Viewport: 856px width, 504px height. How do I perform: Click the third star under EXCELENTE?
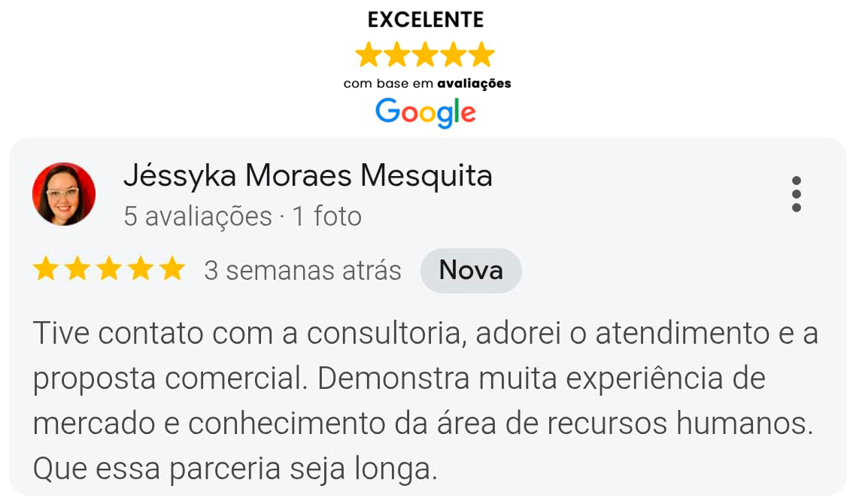(x=425, y=55)
